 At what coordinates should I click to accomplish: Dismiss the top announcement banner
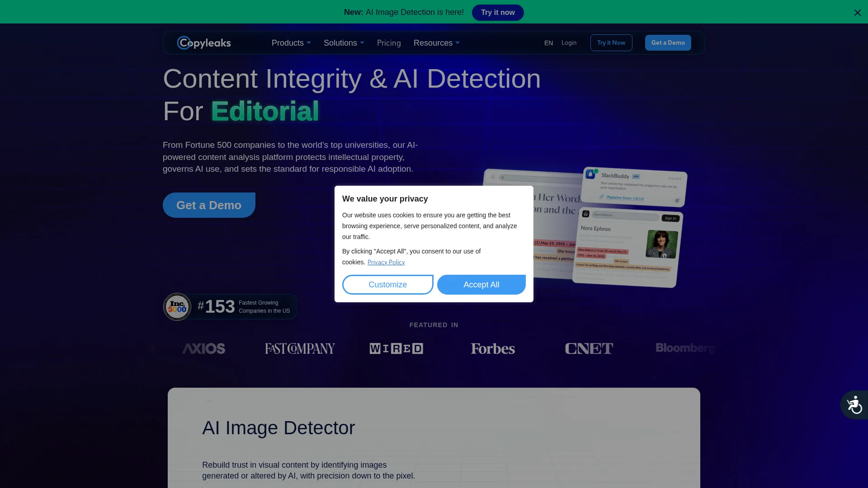click(x=857, y=13)
